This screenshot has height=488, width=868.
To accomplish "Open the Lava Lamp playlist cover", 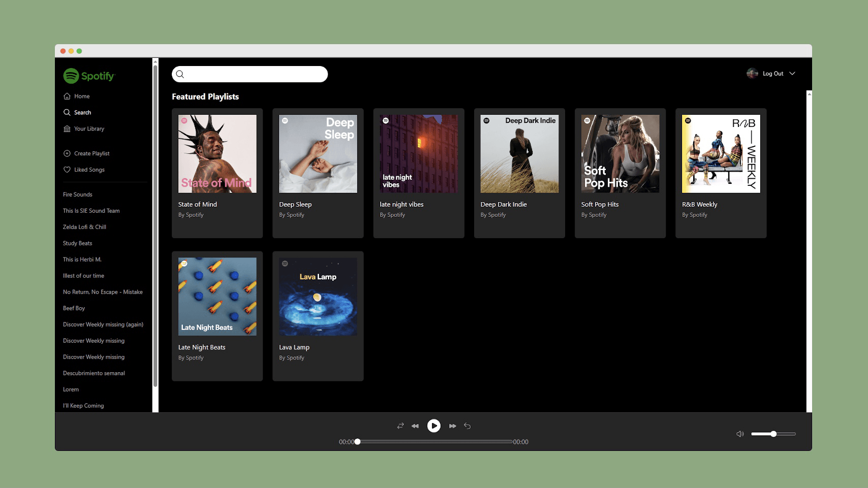I will (318, 297).
